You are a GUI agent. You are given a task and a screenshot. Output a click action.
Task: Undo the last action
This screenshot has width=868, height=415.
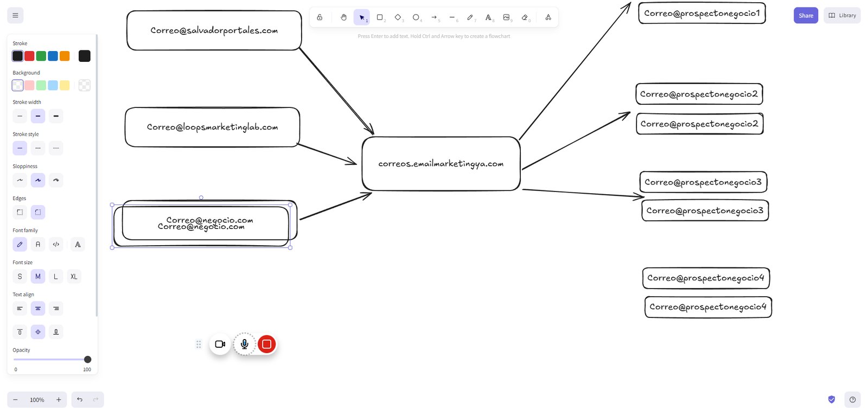(x=80, y=400)
